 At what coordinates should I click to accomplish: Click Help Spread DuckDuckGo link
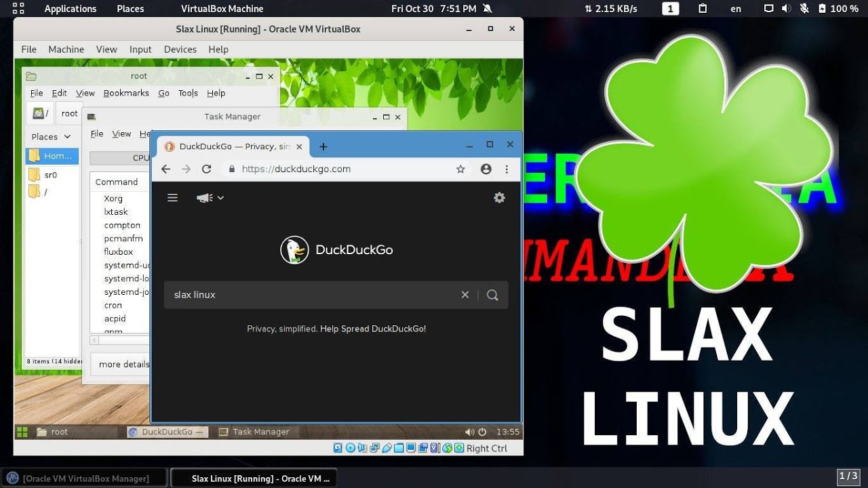(373, 329)
